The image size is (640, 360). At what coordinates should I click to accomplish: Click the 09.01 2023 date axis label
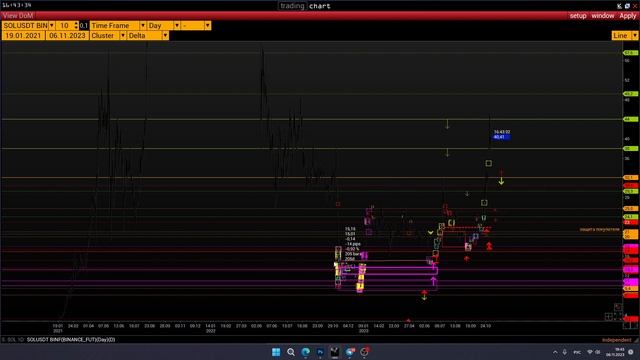click(363, 328)
